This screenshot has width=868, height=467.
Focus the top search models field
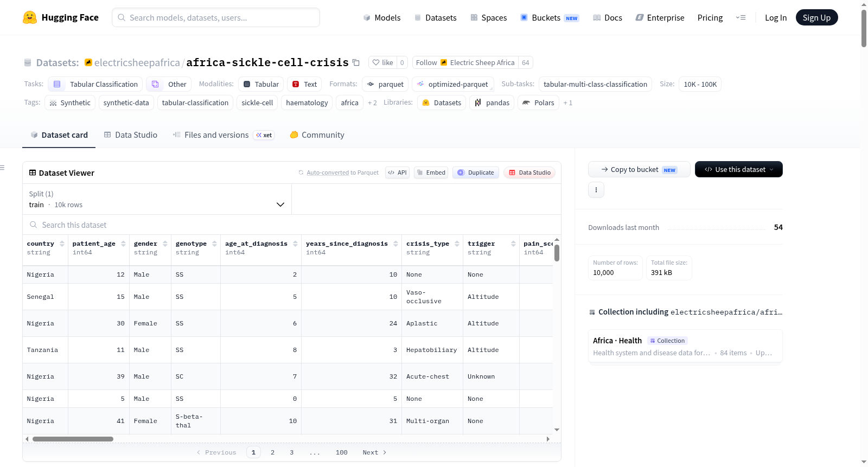click(216, 17)
